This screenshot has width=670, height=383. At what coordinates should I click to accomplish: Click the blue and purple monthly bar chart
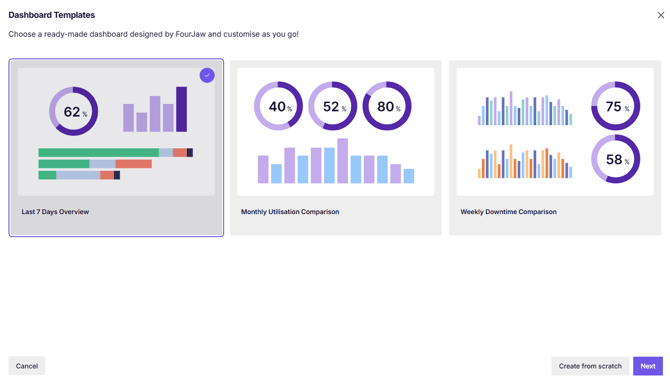click(336, 161)
